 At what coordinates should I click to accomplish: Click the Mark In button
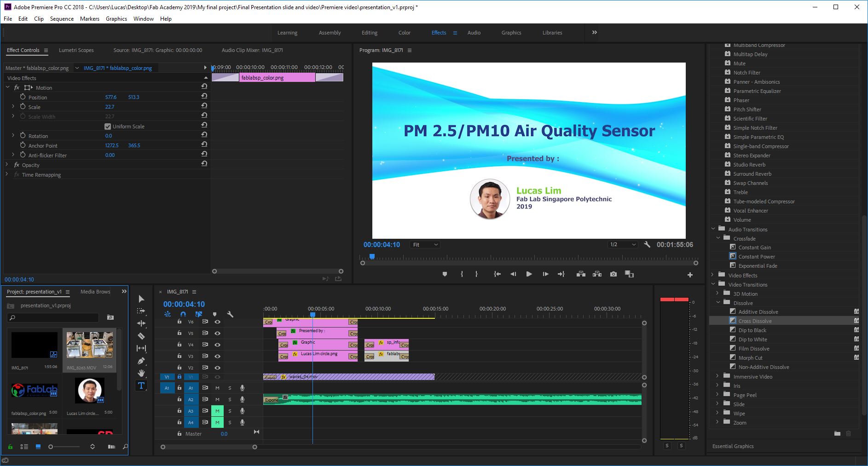click(x=462, y=274)
